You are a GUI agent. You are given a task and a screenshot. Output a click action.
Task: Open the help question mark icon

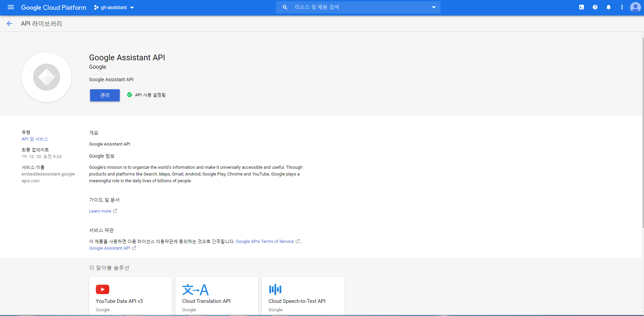click(x=595, y=7)
